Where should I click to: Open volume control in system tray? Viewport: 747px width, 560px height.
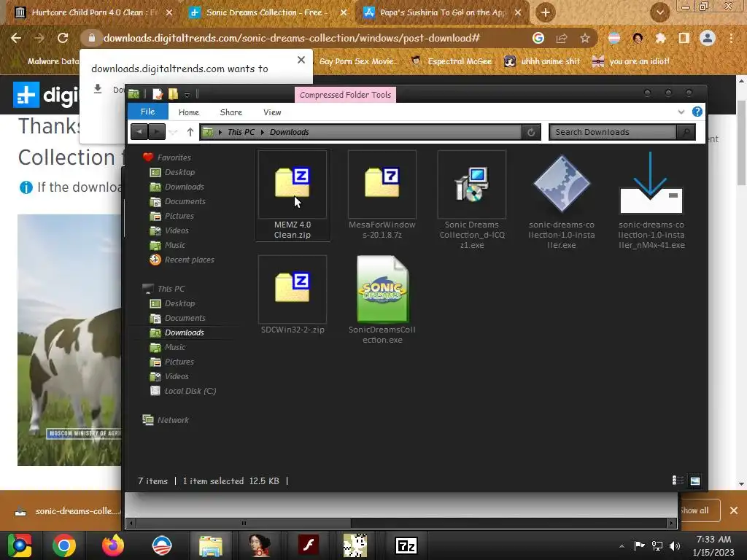pos(675,546)
